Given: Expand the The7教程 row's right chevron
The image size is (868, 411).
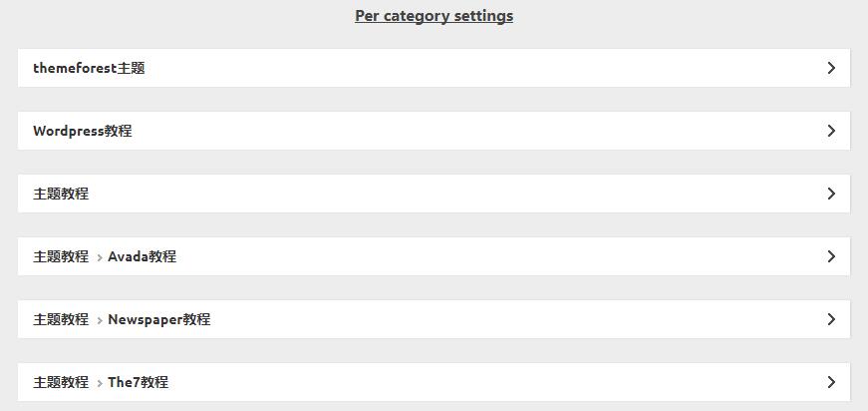Looking at the screenshot, I should point(831,382).
